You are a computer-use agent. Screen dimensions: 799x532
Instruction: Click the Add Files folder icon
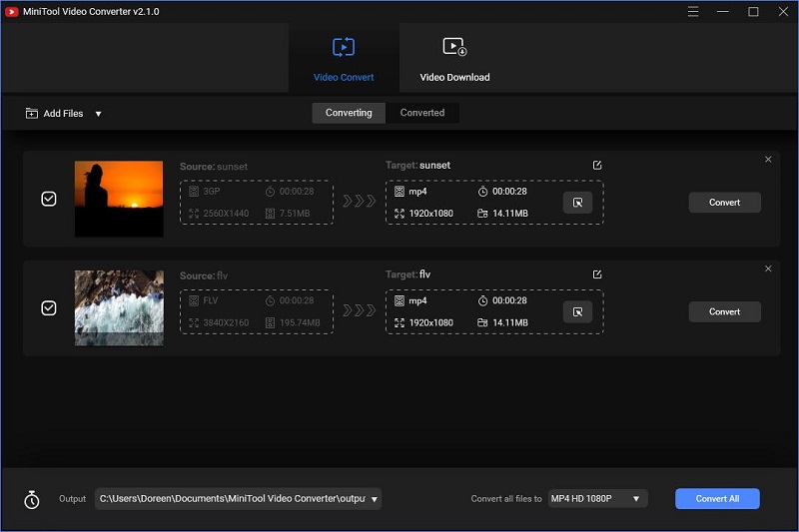pos(32,113)
